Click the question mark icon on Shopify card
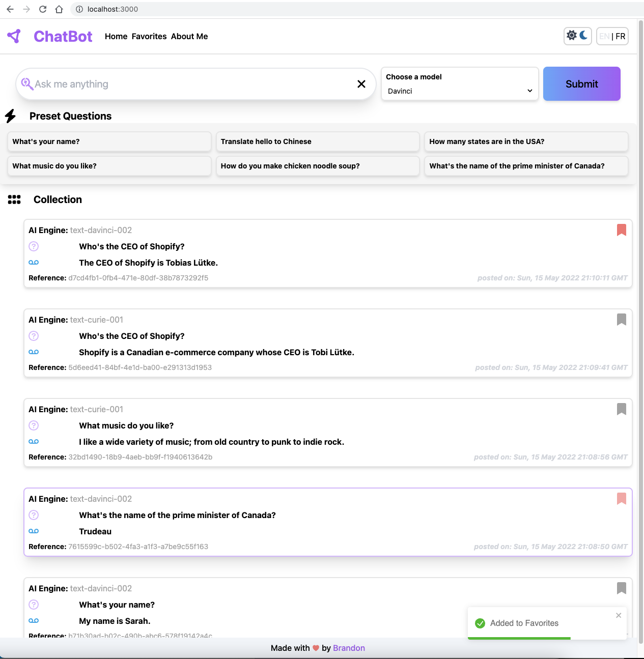Screen dimensions: 644x659 coord(34,246)
